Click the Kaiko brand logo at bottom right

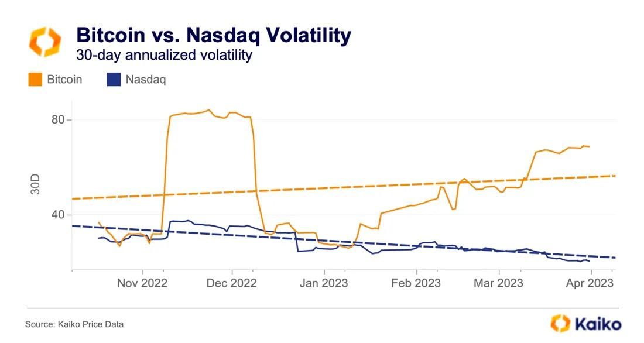click(585, 323)
